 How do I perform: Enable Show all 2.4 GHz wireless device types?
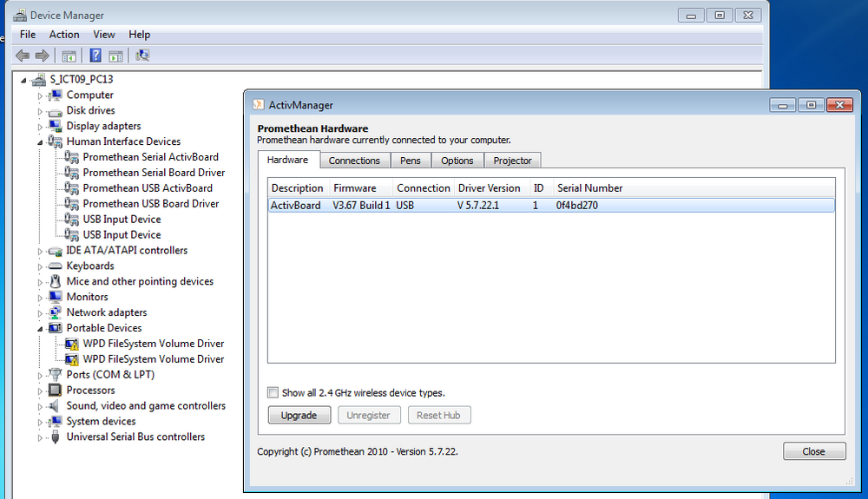[273, 393]
